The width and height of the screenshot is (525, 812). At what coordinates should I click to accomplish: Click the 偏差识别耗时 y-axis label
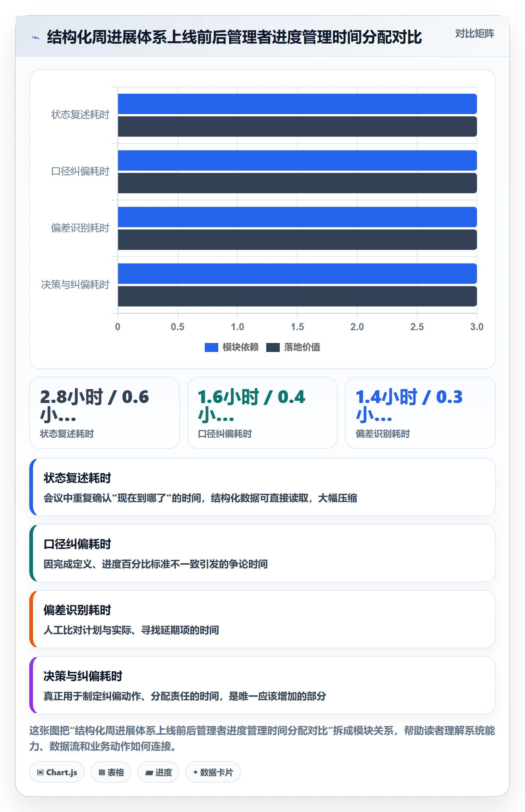(x=80, y=228)
